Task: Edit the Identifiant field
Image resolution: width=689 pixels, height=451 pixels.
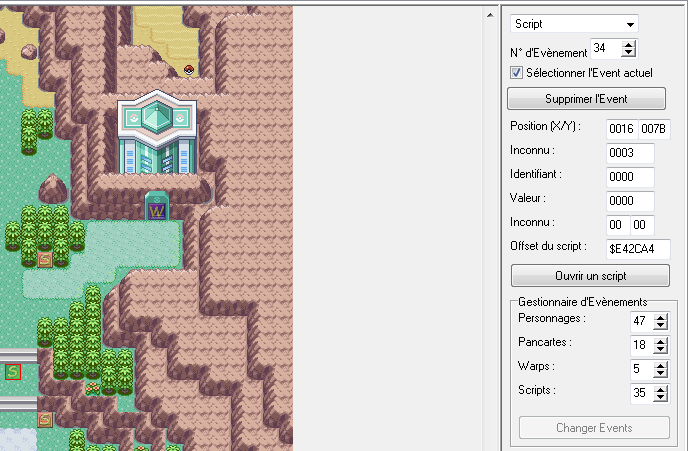Action: pyautogui.click(x=630, y=177)
